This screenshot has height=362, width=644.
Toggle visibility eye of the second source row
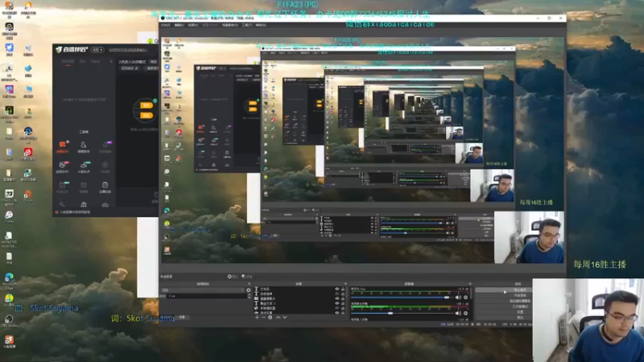pos(336,294)
